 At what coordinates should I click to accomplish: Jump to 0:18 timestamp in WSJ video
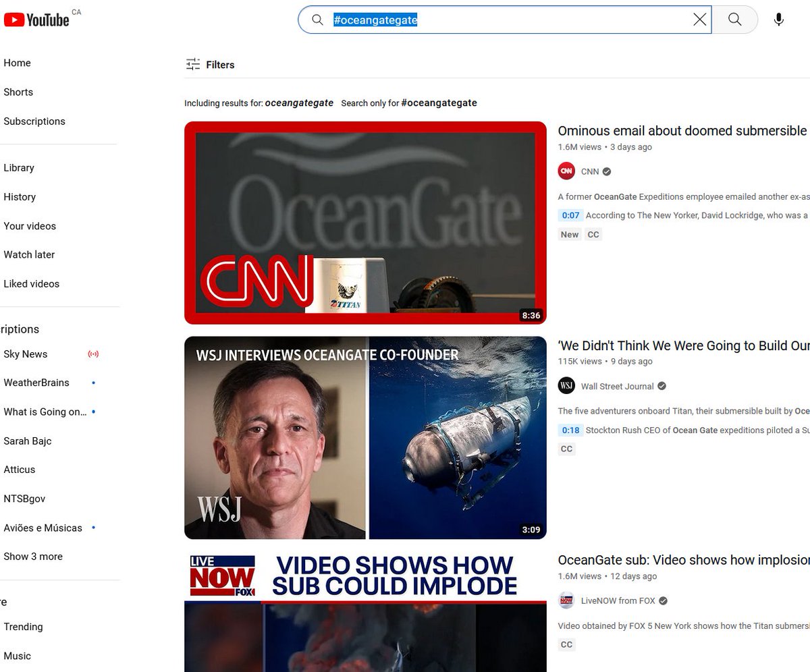click(571, 430)
